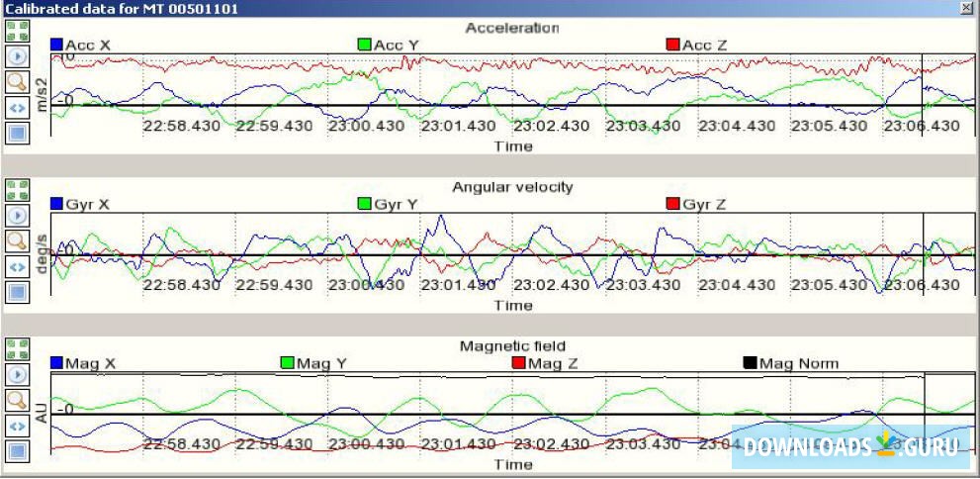Click the green grid icon beside Angular velocity chart
The height and width of the screenshot is (479, 980).
pyautogui.click(x=17, y=190)
